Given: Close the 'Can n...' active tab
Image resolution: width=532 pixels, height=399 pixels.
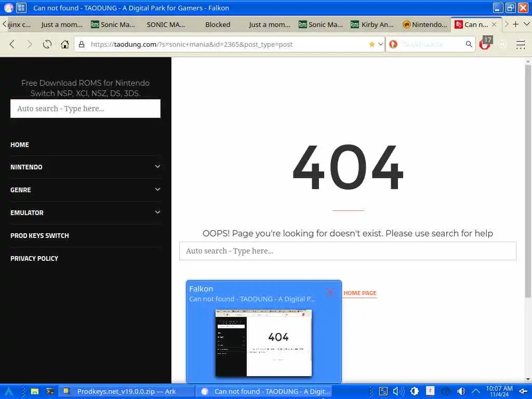Looking at the screenshot, I should pos(494,24).
